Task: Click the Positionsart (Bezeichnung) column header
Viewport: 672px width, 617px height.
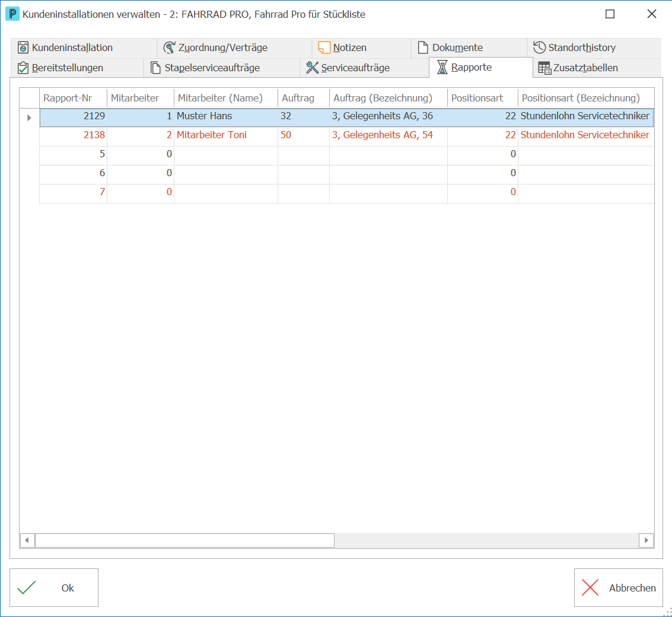Action: (x=586, y=98)
